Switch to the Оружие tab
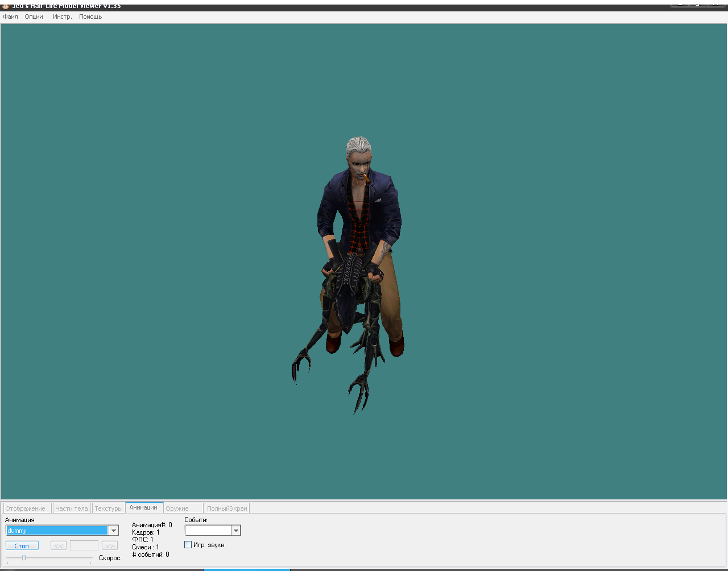 tap(183, 508)
